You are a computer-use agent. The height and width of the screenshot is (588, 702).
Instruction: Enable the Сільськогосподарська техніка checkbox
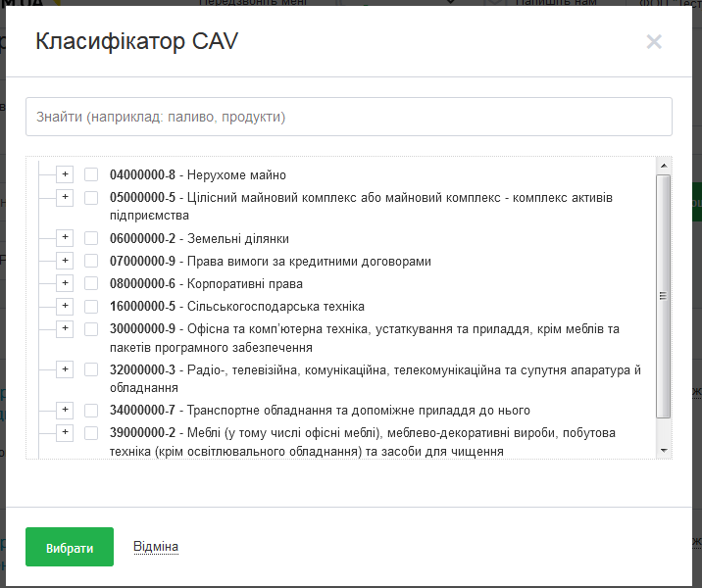coord(91,306)
